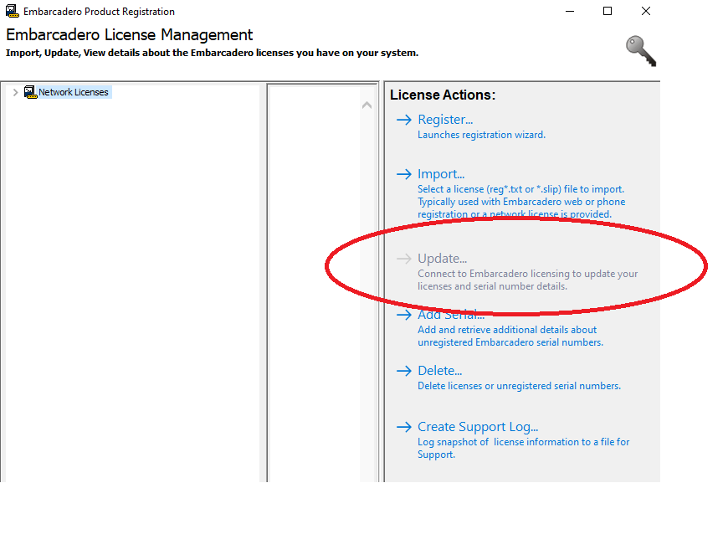Click the 'License Actions:' heading
Screen dimensions: 728x560
coord(443,95)
